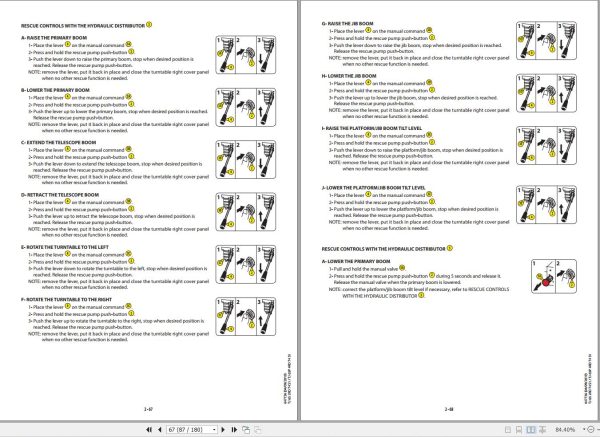This screenshot has width=600, height=437.
Task: Select two-page facing view
Action: [x=531, y=430]
